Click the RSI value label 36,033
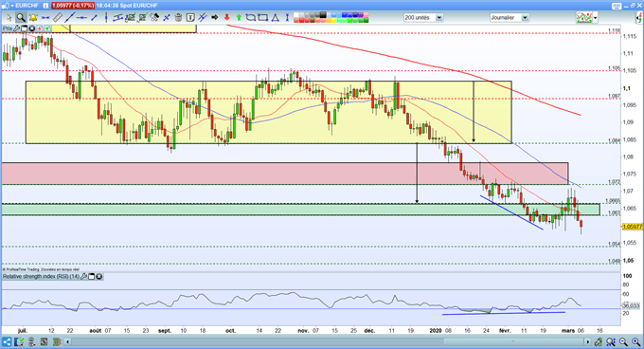 632,305
